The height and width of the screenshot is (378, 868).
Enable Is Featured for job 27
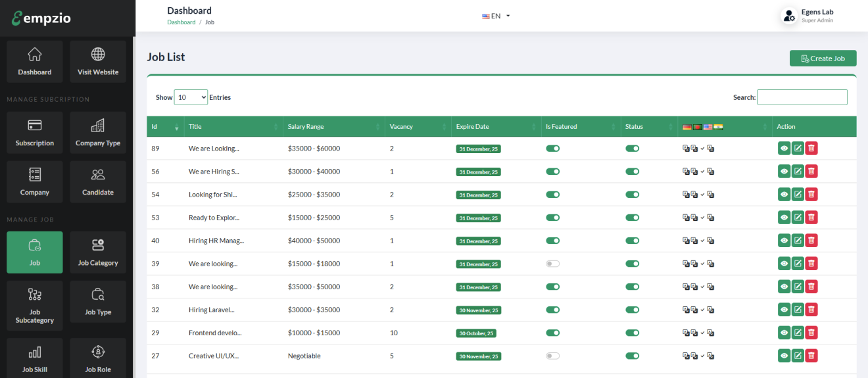tap(553, 356)
